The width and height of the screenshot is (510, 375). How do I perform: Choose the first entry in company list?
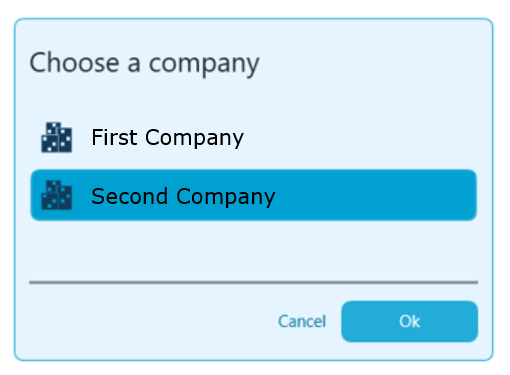tap(253, 137)
